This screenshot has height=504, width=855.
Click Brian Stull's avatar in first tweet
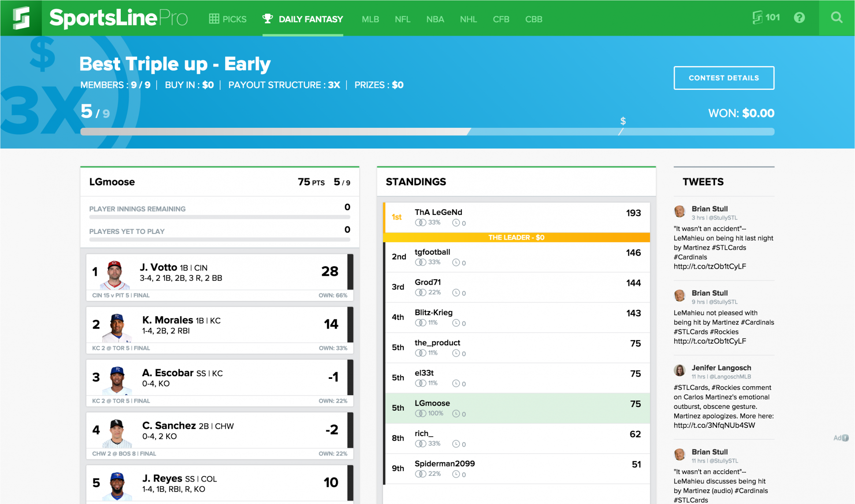[x=680, y=211]
